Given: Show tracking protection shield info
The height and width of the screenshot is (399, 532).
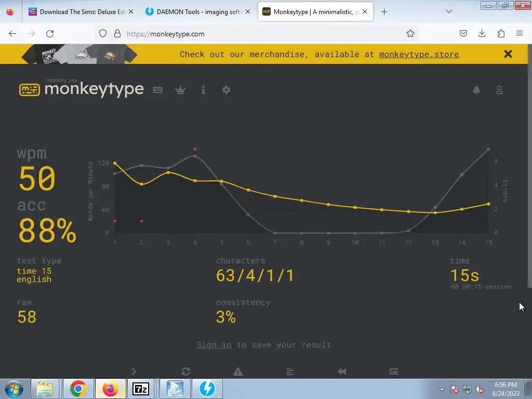Looking at the screenshot, I should [x=103, y=34].
